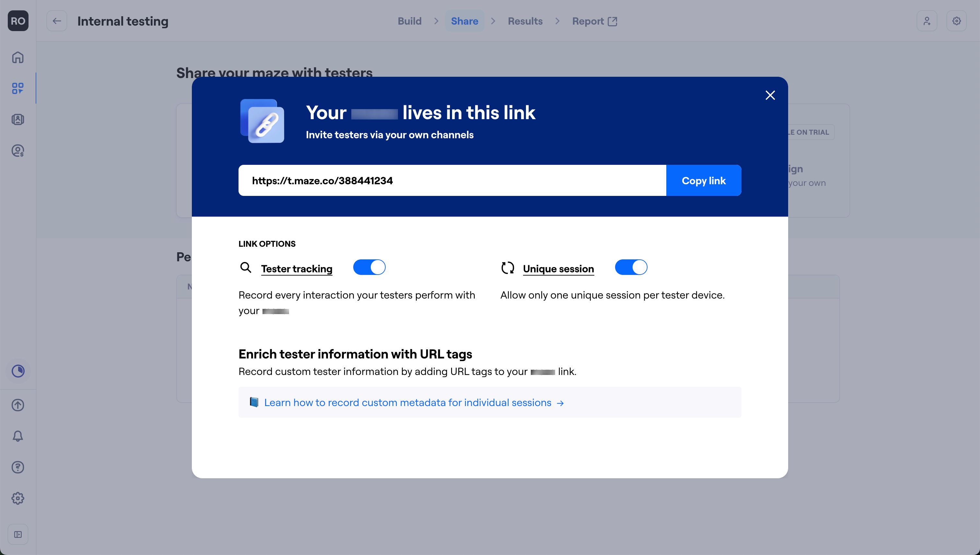Click the invite user icon top right
The height and width of the screenshot is (555, 980).
tap(927, 21)
